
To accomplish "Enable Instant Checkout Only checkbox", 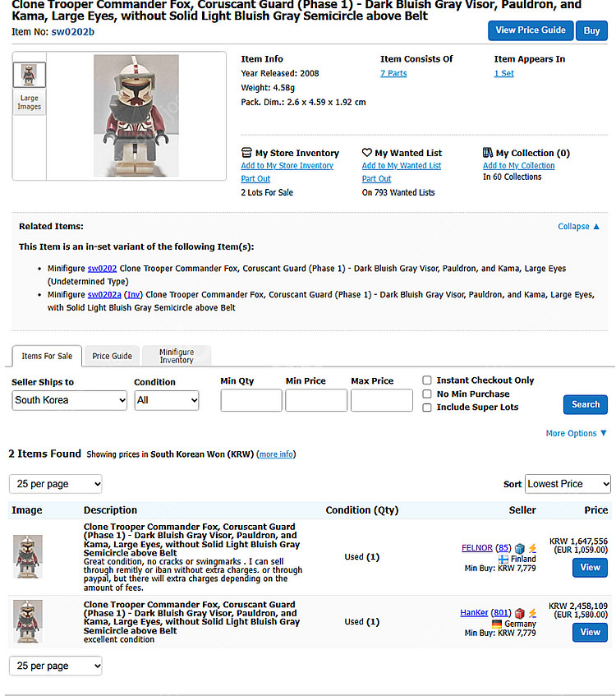I will coord(427,380).
